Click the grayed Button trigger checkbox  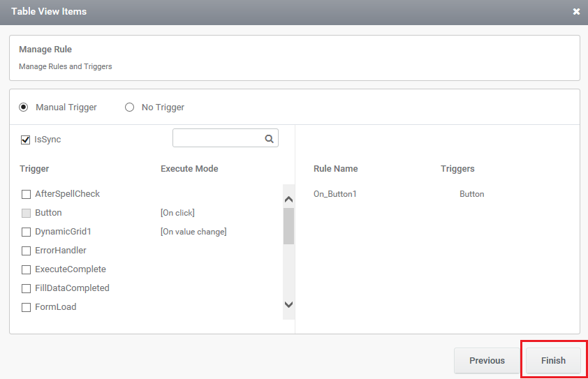click(26, 213)
